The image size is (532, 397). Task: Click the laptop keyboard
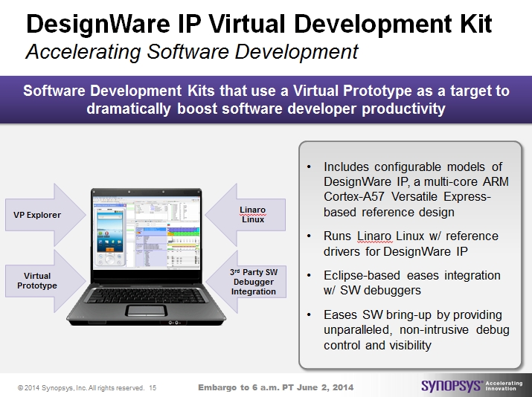[147, 295]
